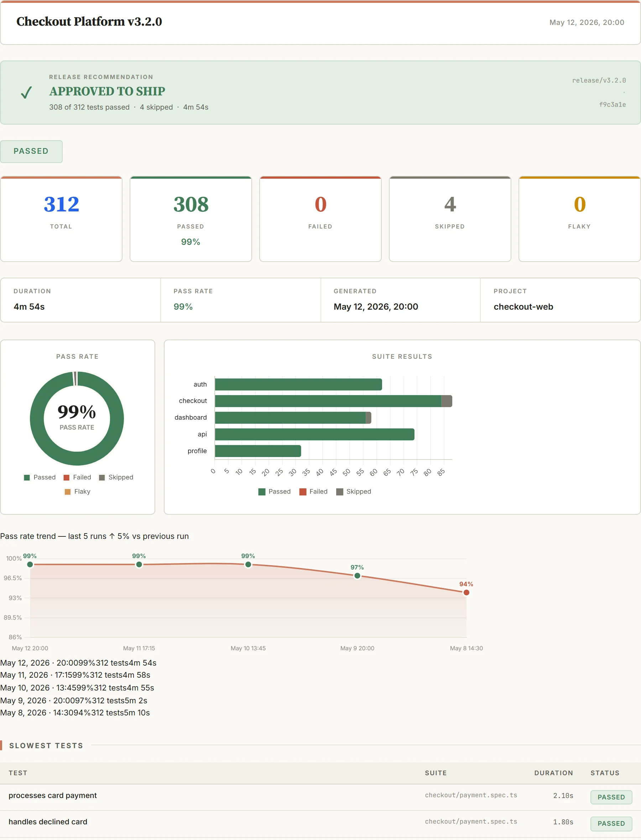The width and height of the screenshot is (641, 840).
Task: Open the 'processes card payment' test row
Action: click(x=320, y=797)
